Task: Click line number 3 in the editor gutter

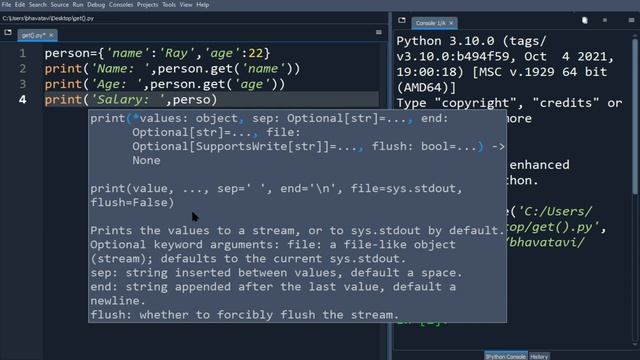Action: click(x=22, y=84)
